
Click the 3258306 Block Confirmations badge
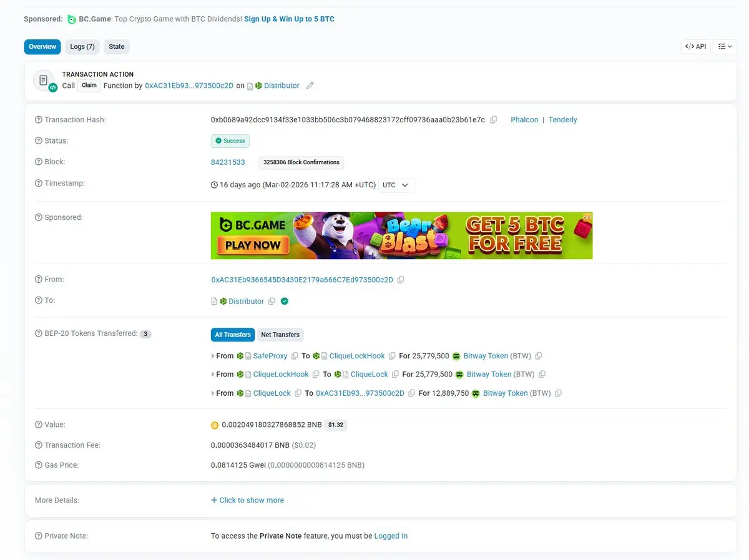301,162
